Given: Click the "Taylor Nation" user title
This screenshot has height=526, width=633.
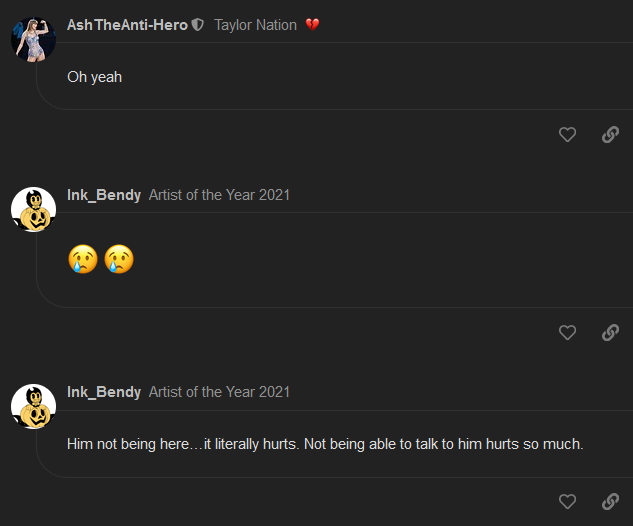Looking at the screenshot, I should click(x=255, y=25).
